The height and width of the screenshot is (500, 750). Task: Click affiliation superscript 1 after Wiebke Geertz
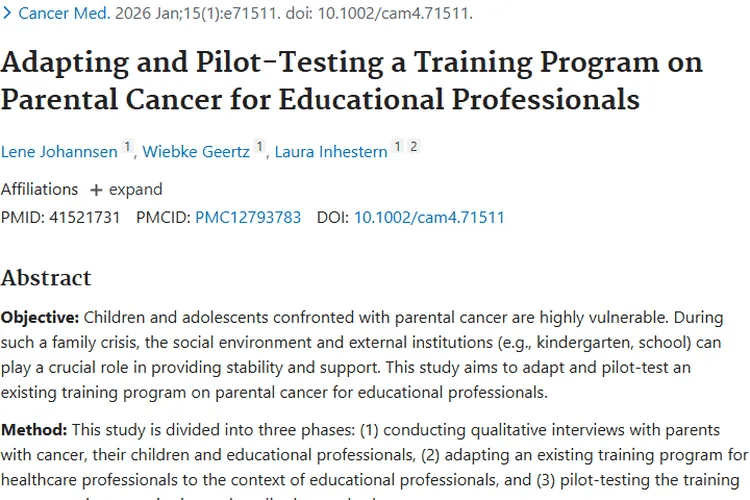pyautogui.click(x=260, y=148)
